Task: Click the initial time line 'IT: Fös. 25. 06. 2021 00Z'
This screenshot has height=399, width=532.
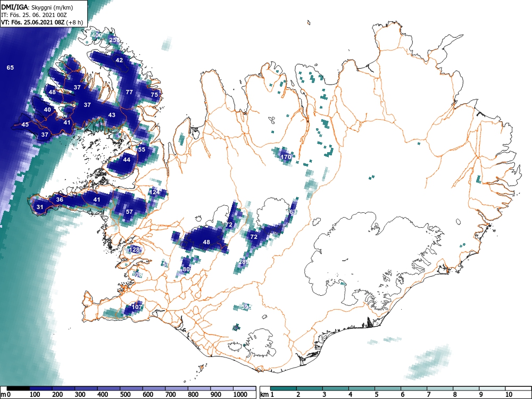Action: [34, 15]
